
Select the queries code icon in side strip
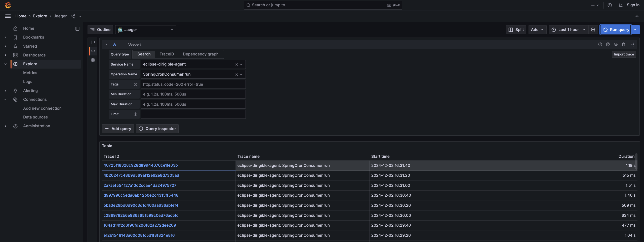[93, 51]
